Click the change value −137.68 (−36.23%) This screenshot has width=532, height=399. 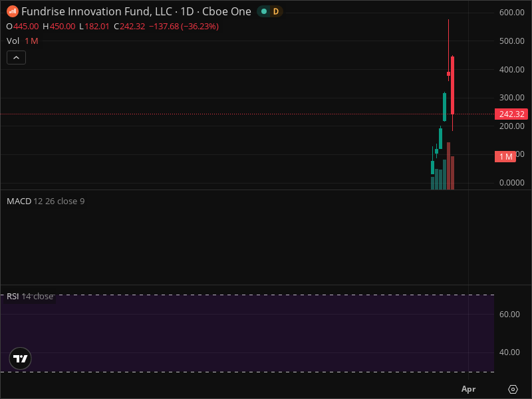[x=184, y=27]
